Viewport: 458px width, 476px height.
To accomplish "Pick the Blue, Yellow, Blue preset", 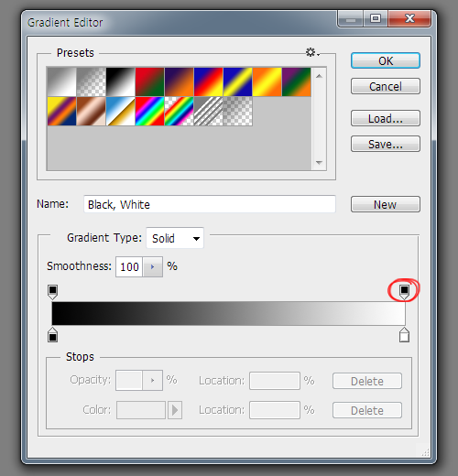I will pyautogui.click(x=237, y=81).
